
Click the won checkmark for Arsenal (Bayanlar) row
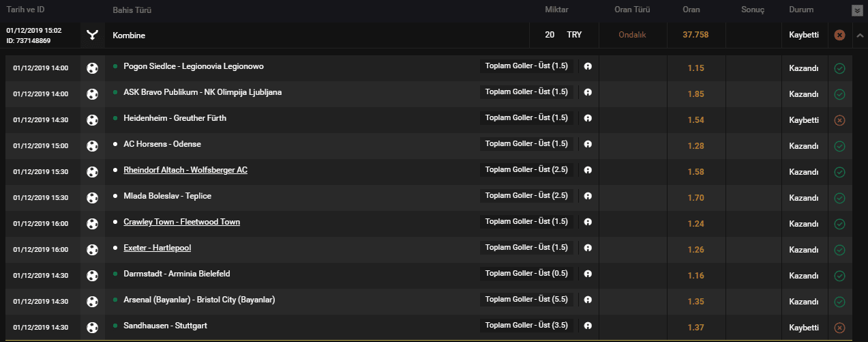click(x=839, y=302)
